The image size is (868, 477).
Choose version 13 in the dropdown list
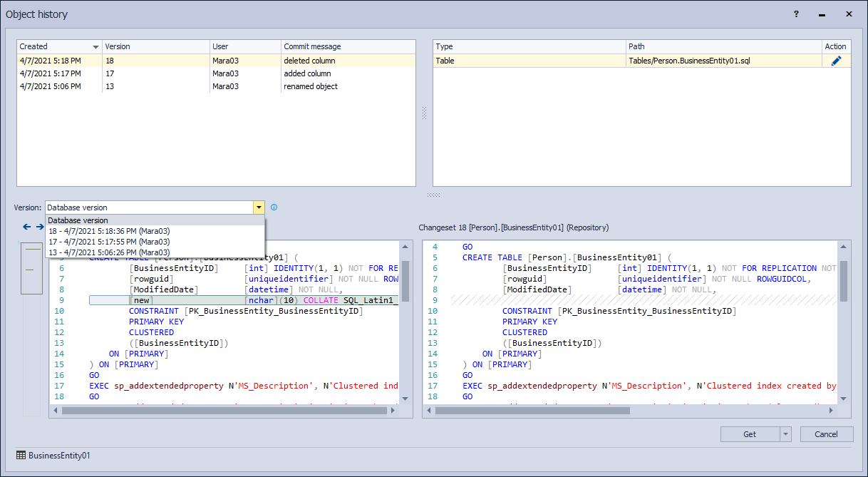click(109, 252)
